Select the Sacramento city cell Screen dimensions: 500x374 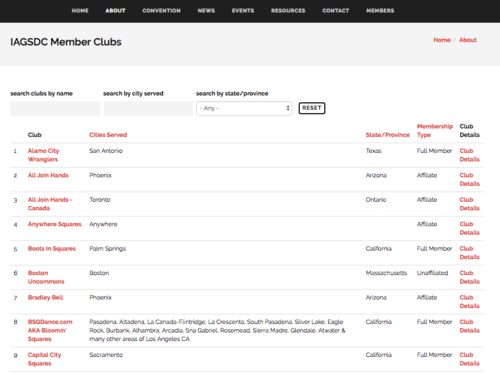[x=106, y=355]
